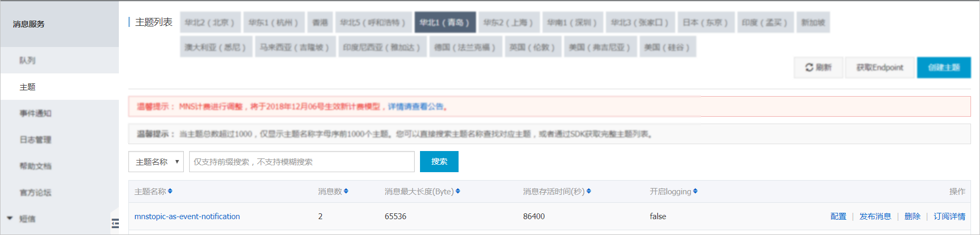
Task: Click the refresh (刷新) button
Action: click(818, 68)
